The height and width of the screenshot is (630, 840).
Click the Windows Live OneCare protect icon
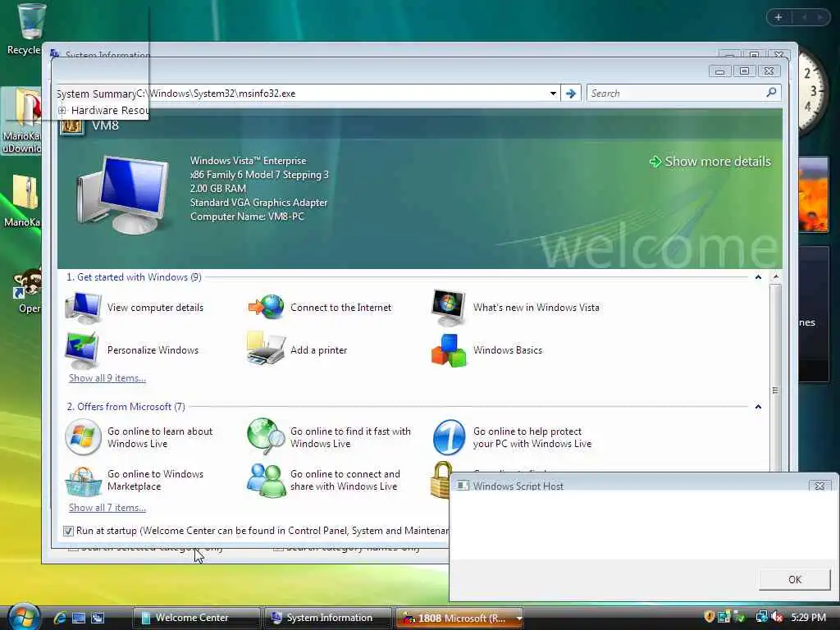point(449,437)
